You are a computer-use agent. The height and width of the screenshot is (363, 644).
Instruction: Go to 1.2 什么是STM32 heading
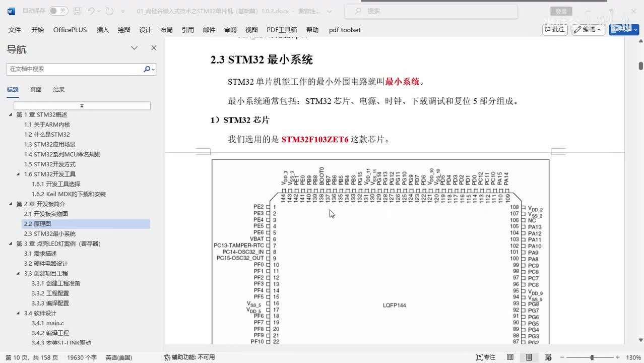(x=47, y=135)
